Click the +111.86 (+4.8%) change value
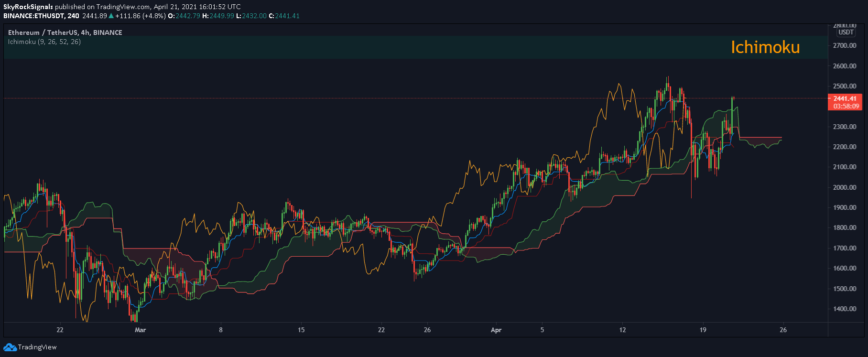The height and width of the screenshot is (357, 868). tap(141, 16)
